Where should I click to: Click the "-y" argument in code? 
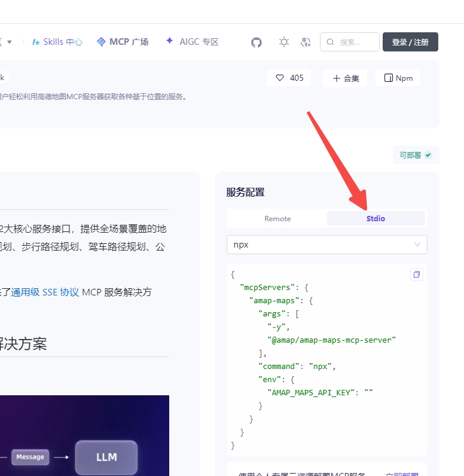point(276,327)
